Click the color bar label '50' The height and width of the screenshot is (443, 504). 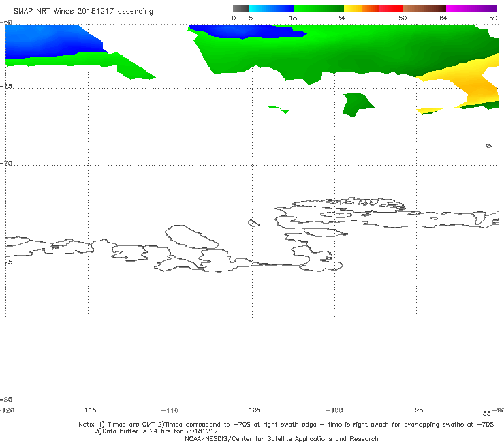(403, 18)
